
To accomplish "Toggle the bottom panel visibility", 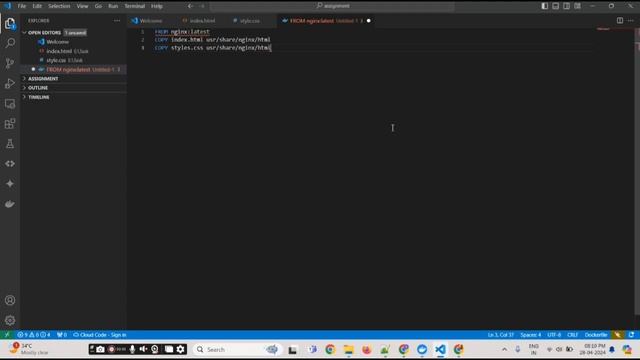I will [x=556, y=6].
